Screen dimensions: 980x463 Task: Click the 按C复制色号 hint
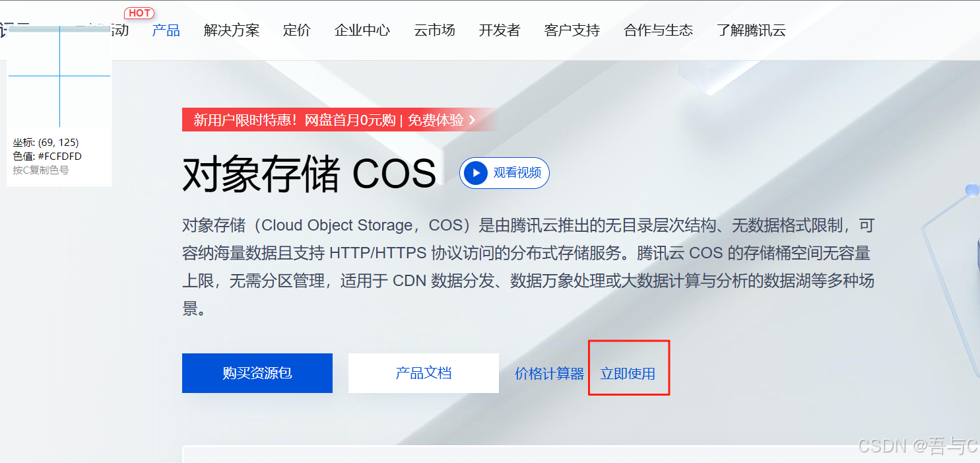(40, 170)
